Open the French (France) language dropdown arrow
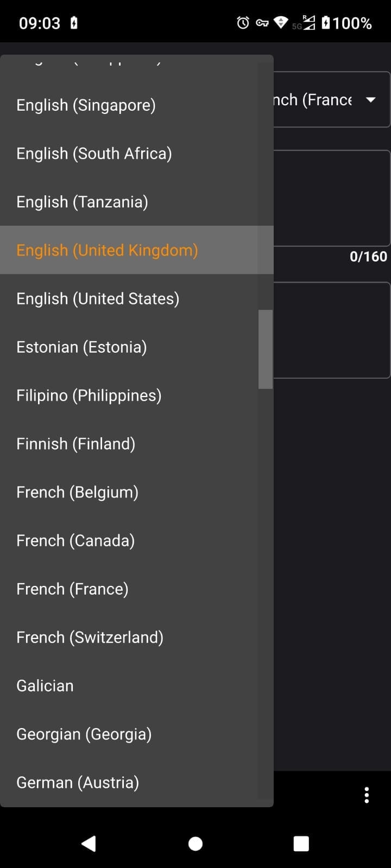 click(x=371, y=100)
